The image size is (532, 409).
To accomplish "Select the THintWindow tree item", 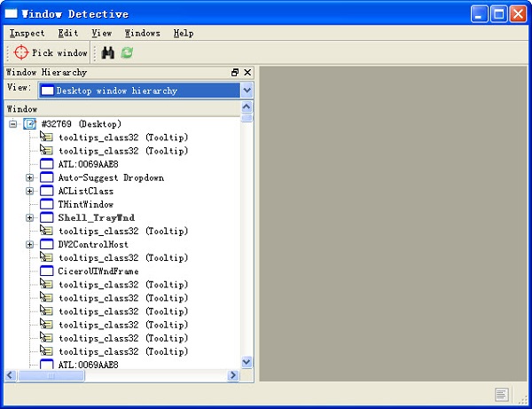I will coord(85,204).
